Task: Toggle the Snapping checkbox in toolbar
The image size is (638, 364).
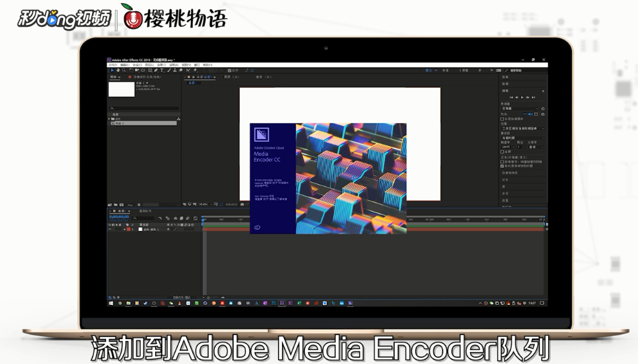Action: coord(230,71)
